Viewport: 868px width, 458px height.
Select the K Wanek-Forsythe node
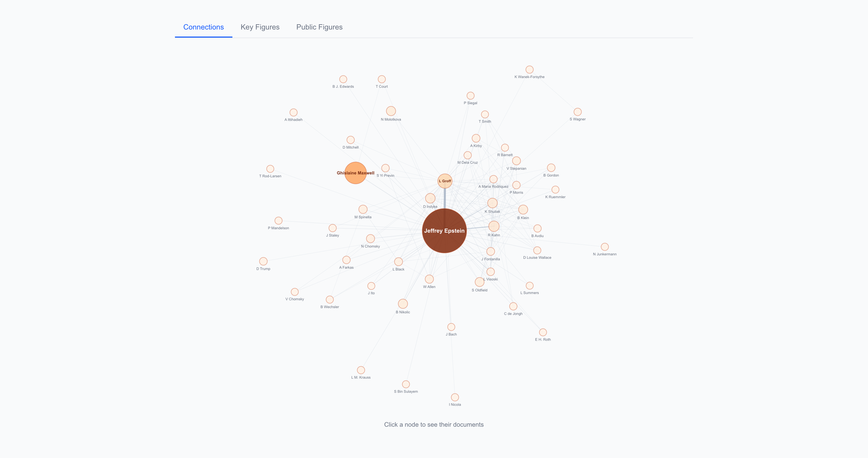click(x=529, y=69)
